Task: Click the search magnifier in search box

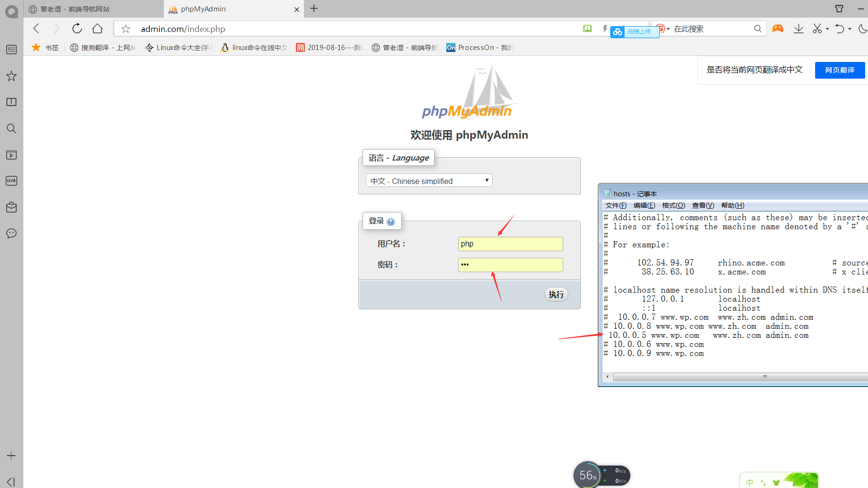Action: tap(757, 29)
